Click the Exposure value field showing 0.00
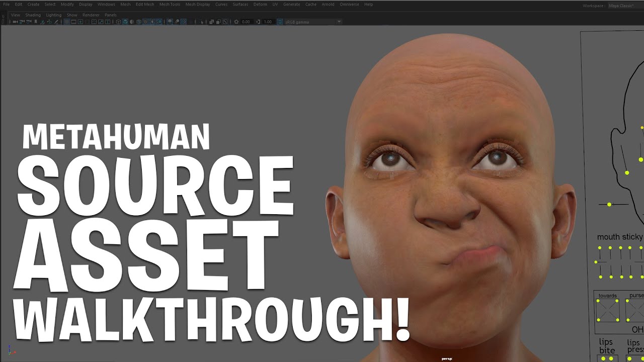 (246, 22)
